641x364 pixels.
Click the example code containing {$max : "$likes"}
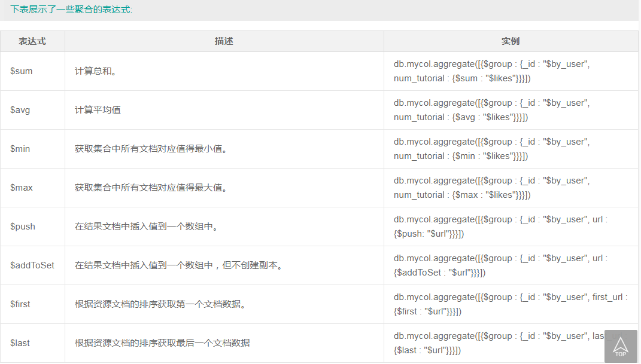tap(492, 187)
